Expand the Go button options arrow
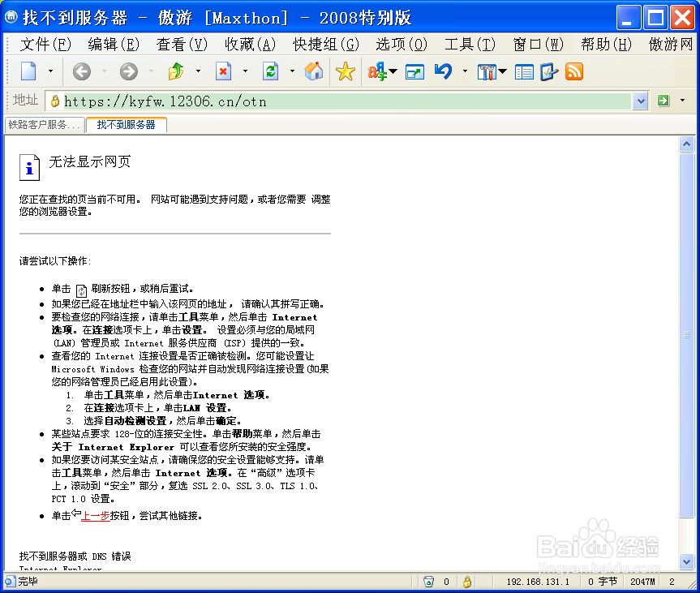700x593 pixels. point(682,101)
